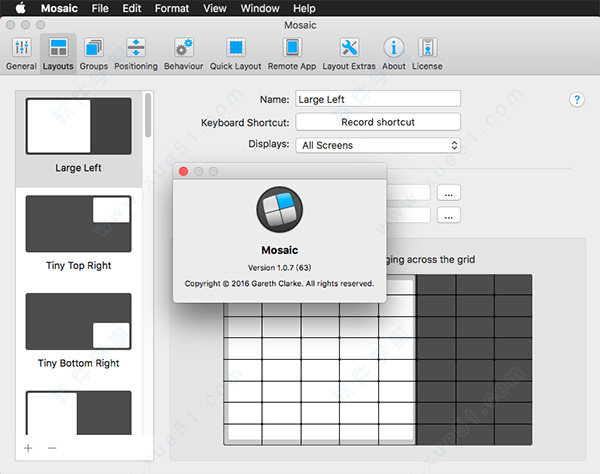Open the Apple menu
Image resolution: width=600 pixels, height=474 pixels.
[21, 8]
